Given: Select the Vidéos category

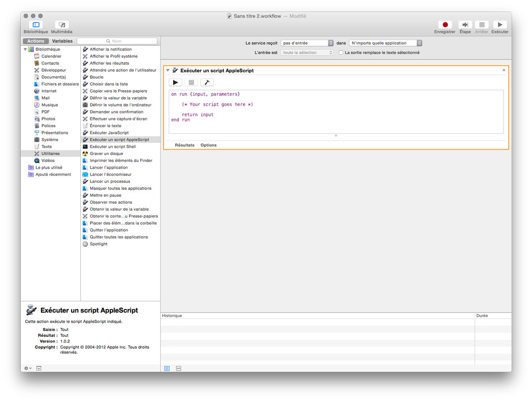Looking at the screenshot, I should click(48, 160).
